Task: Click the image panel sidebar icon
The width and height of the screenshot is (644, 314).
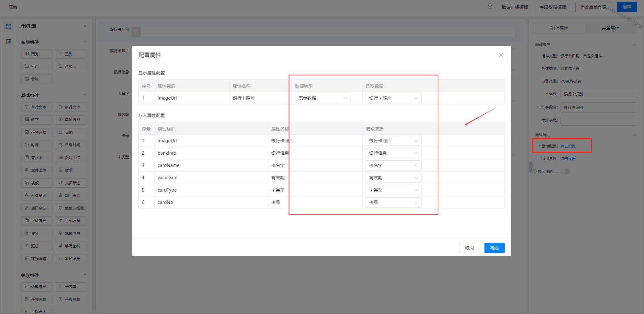Action: 8,42
